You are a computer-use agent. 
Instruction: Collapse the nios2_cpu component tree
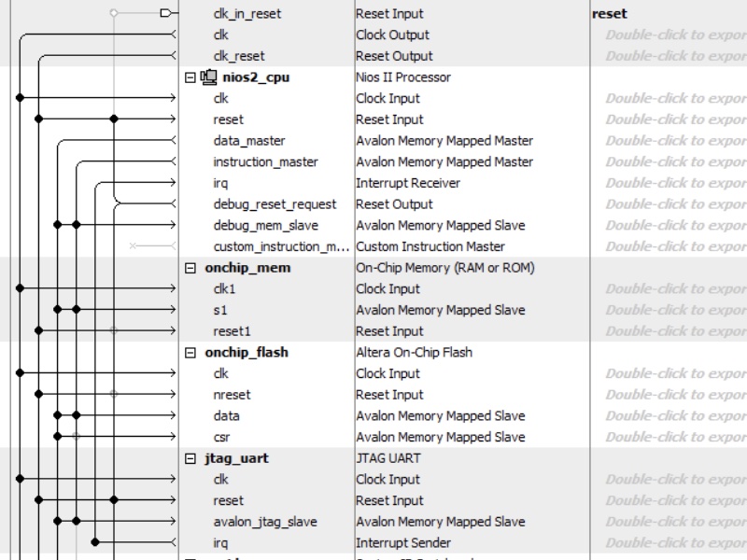pyautogui.click(x=190, y=77)
